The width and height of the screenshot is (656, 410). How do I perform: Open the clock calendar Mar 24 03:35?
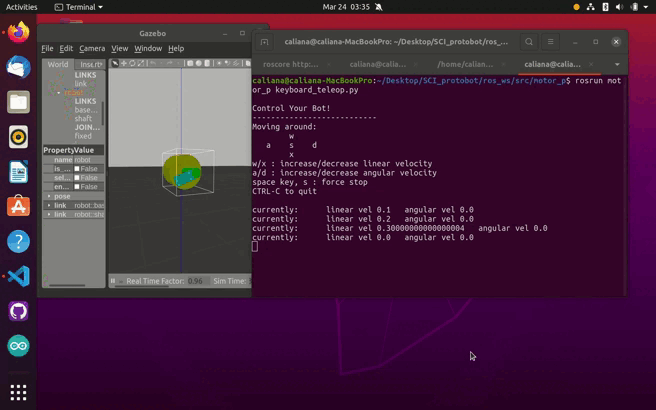[346, 7]
